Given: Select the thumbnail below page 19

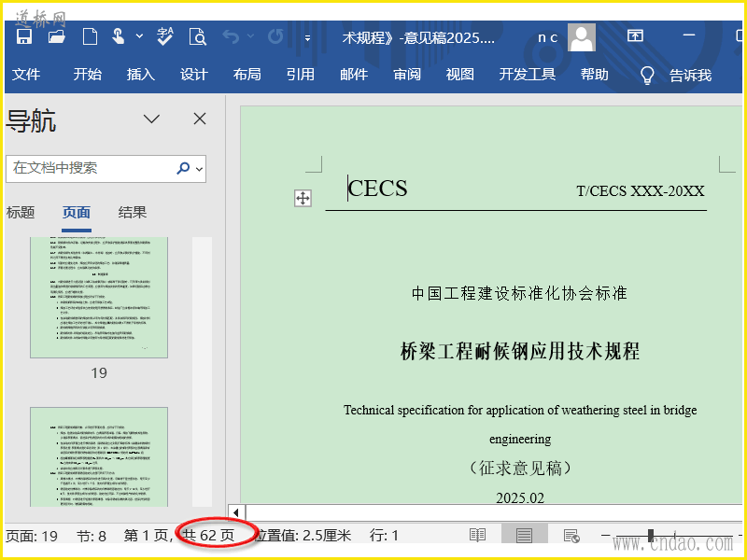Looking at the screenshot, I should click(99, 456).
